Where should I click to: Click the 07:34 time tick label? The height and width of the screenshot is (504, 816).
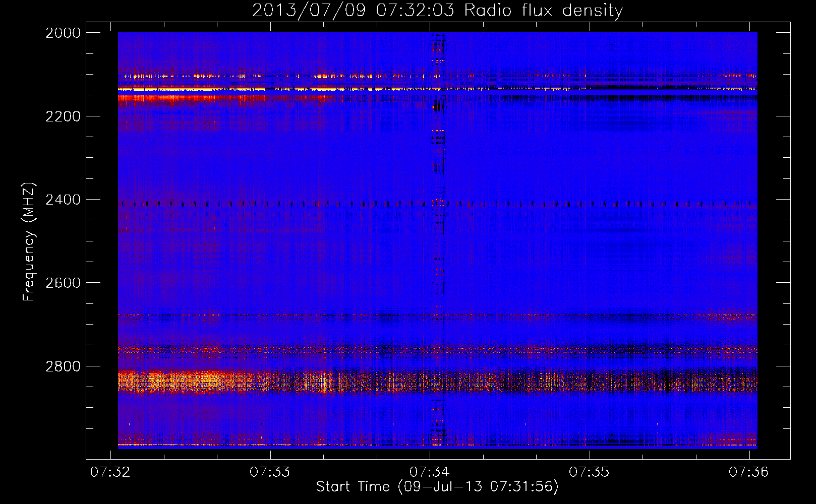pyautogui.click(x=430, y=472)
